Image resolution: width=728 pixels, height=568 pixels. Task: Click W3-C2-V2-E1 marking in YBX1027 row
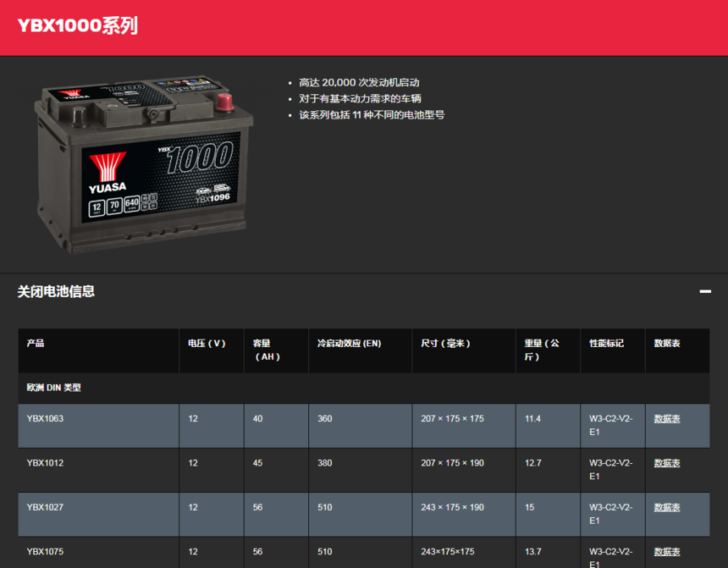point(610,514)
